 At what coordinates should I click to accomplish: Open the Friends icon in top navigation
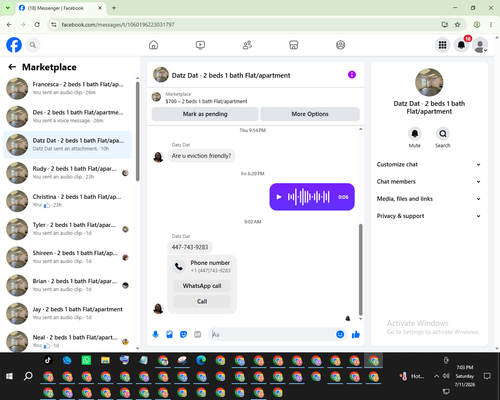click(247, 45)
